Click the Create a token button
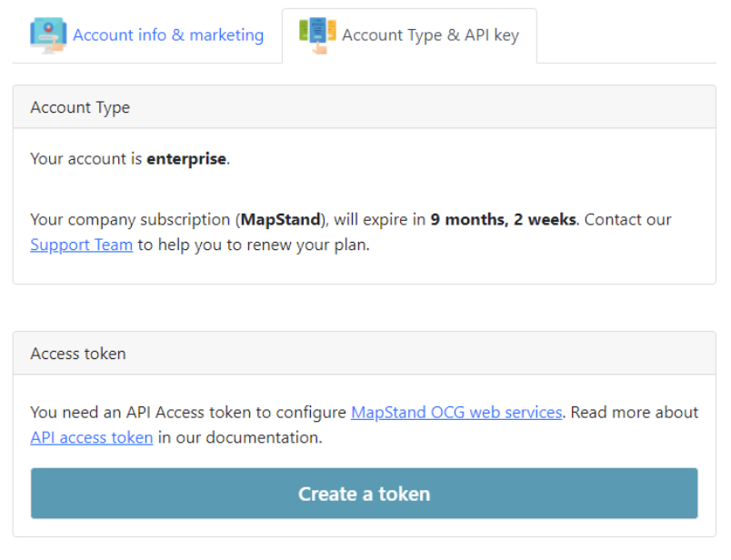The width and height of the screenshot is (731, 560). (x=364, y=494)
